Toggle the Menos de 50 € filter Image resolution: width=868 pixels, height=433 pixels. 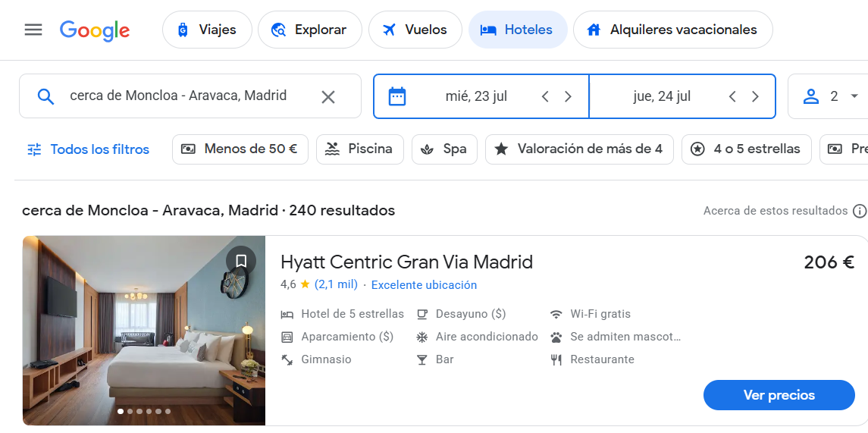tap(240, 149)
